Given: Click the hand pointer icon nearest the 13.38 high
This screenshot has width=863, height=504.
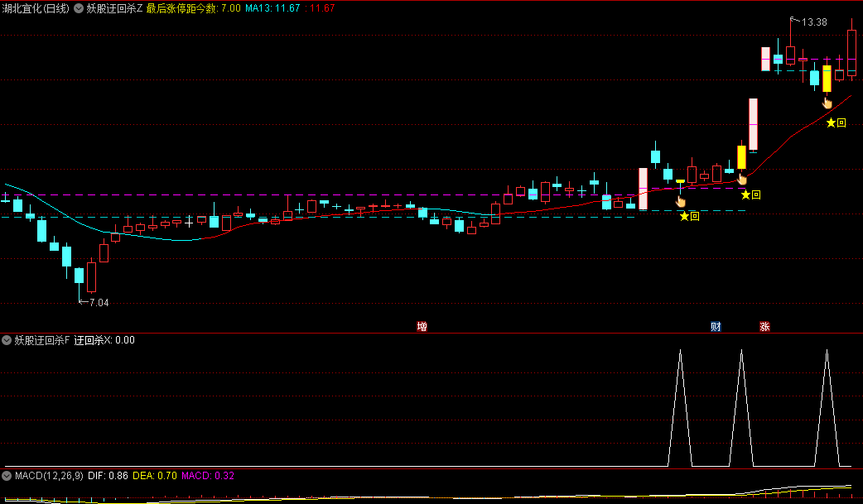Looking at the screenshot, I should (827, 103).
